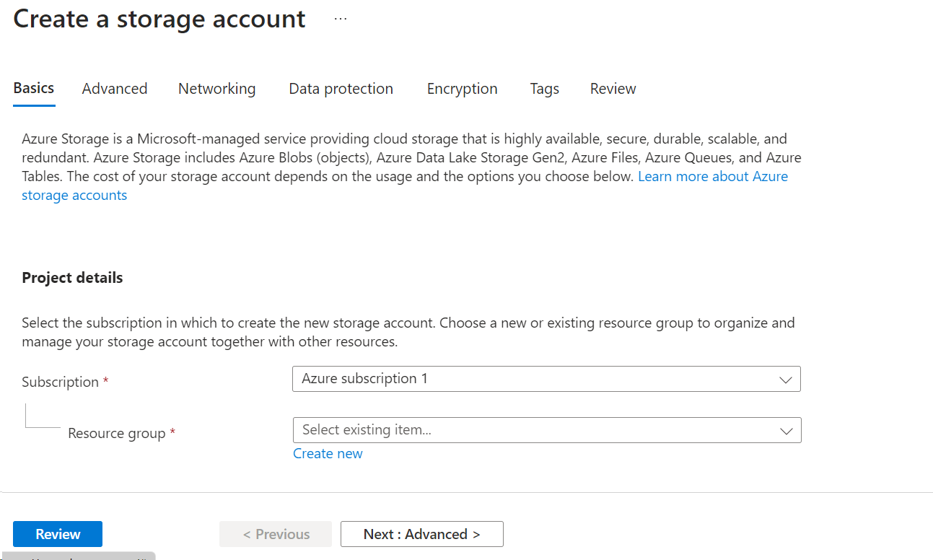Open the ellipsis menu beside the page title

[341, 19]
